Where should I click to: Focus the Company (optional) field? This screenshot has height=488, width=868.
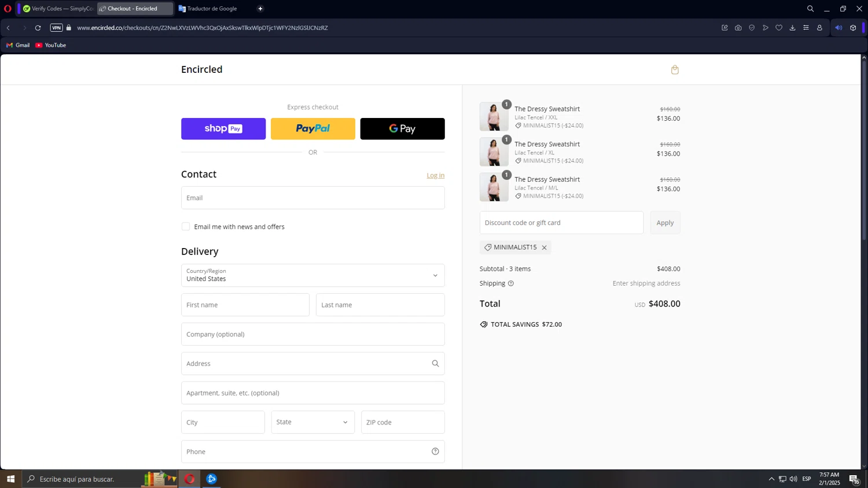(313, 334)
